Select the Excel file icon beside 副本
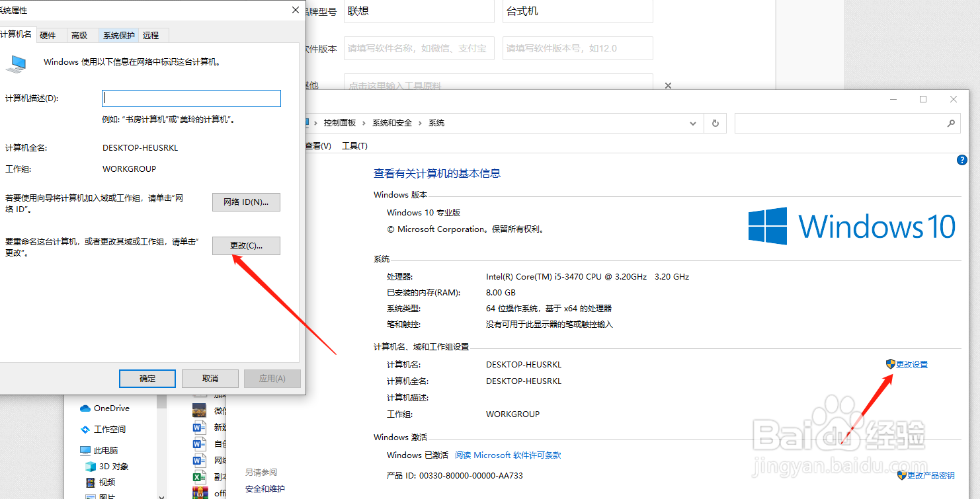 199,477
